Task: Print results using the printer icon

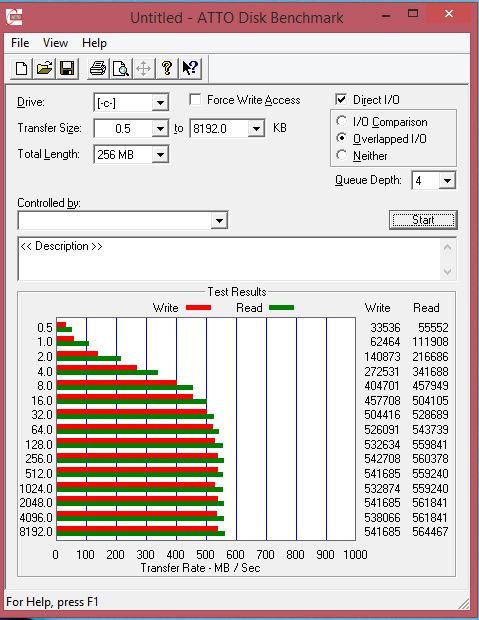Action: pyautogui.click(x=98, y=69)
